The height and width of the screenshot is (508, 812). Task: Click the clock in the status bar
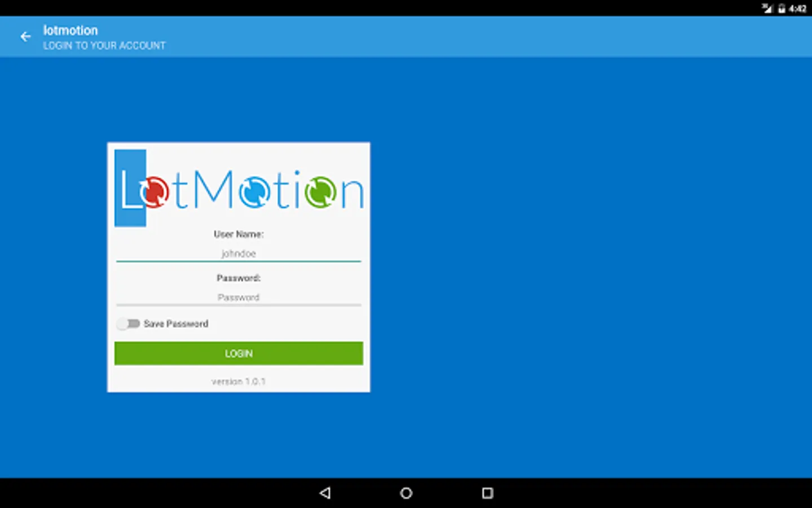pyautogui.click(x=797, y=8)
